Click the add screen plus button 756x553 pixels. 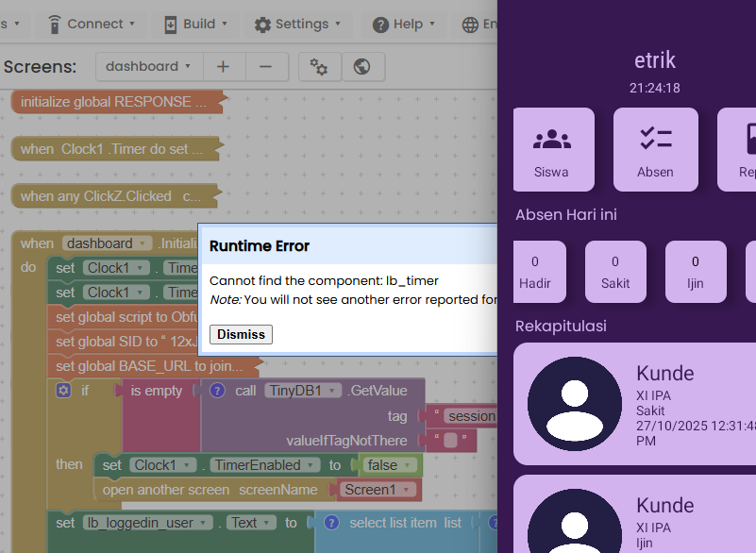pos(223,67)
